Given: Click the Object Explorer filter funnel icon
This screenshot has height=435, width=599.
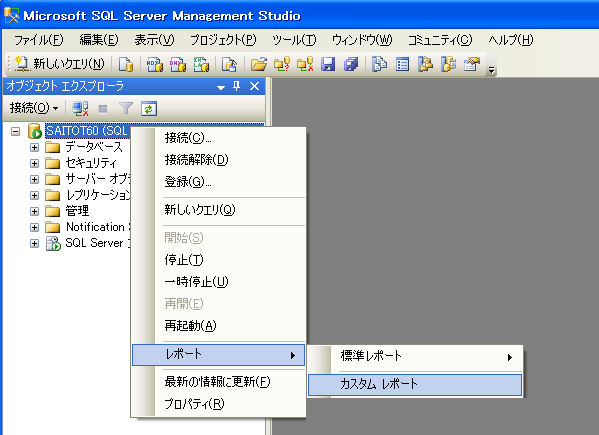Looking at the screenshot, I should click(126, 109).
